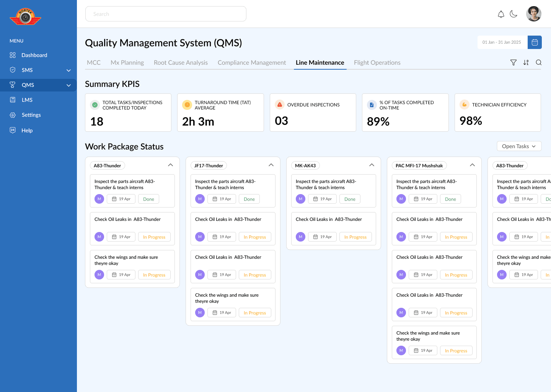Click the QMS trophy icon in sidebar
Image resolution: width=551 pixels, height=392 pixels.
point(13,85)
